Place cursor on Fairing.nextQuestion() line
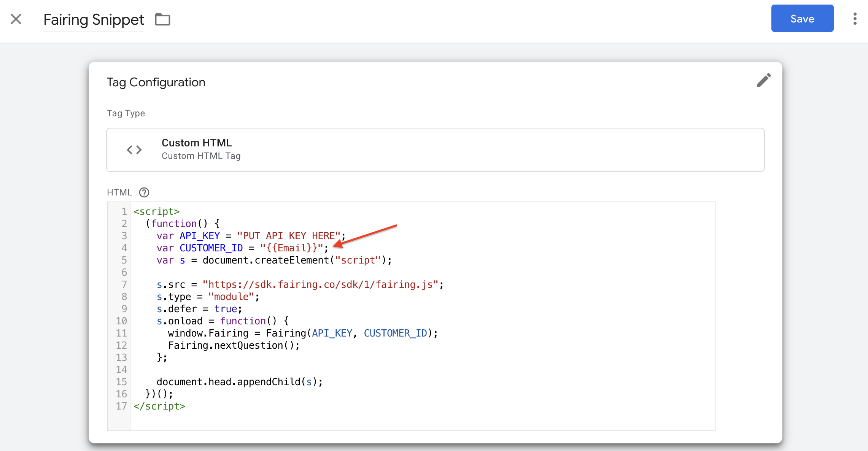868x451 pixels. (x=234, y=345)
